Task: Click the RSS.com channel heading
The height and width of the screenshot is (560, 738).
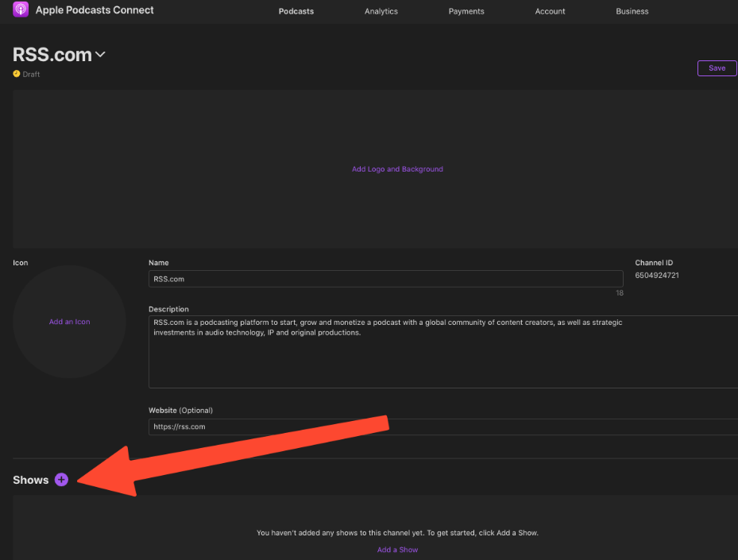Action: coord(52,55)
